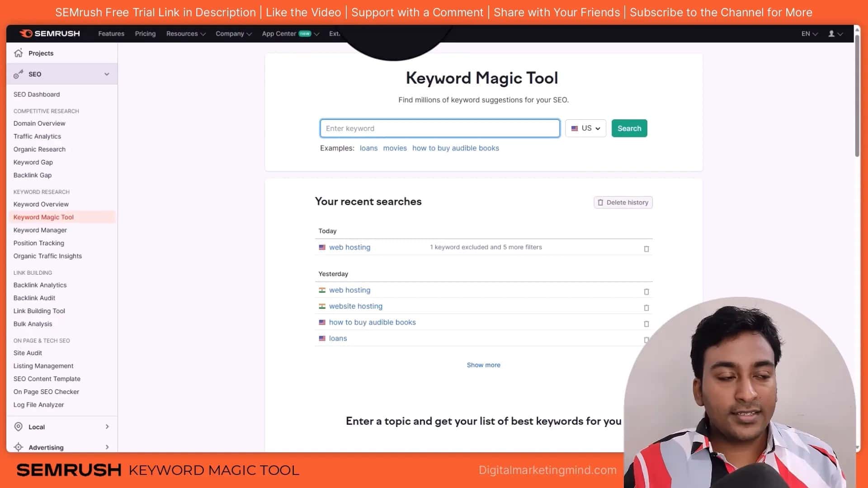The width and height of the screenshot is (868, 488).
Task: Delete website hosting entry via trash icon
Action: click(646, 308)
